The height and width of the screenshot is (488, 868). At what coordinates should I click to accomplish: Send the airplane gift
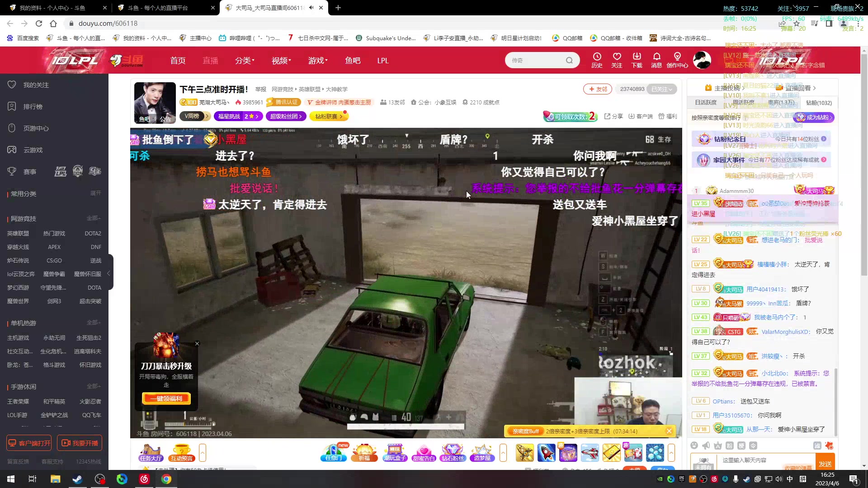click(590, 453)
